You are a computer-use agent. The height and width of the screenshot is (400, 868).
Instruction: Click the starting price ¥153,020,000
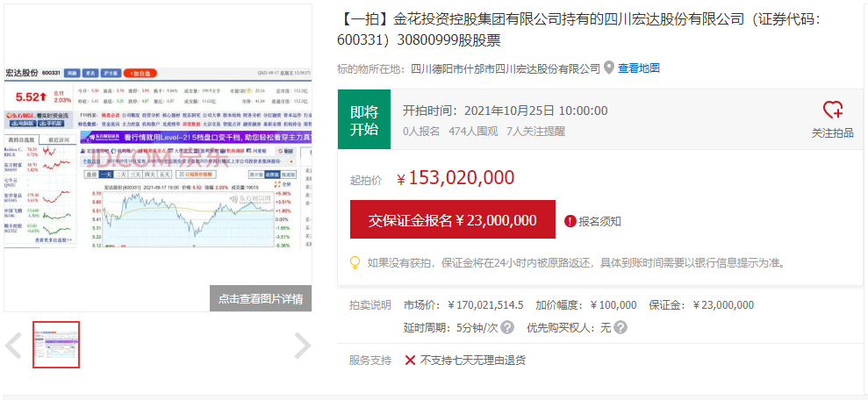pos(456,178)
